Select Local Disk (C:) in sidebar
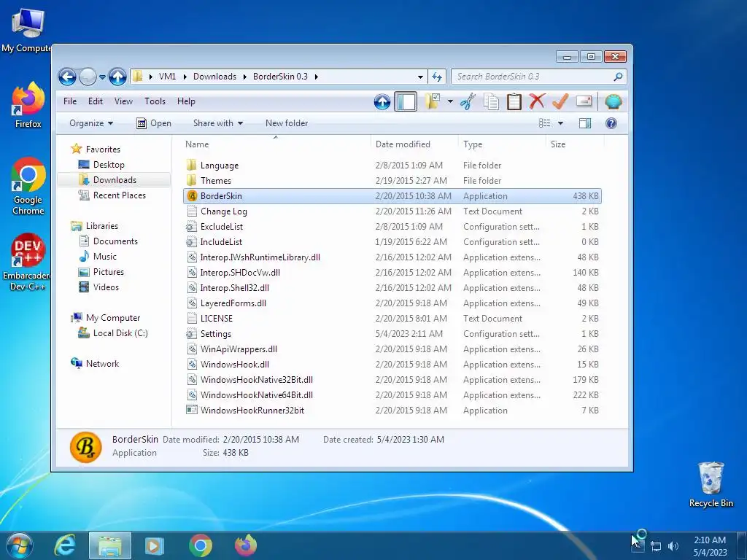 click(120, 333)
